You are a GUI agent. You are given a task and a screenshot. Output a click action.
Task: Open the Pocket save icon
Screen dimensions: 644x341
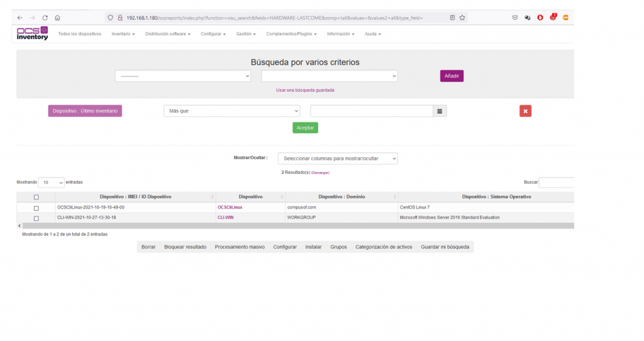tap(514, 18)
